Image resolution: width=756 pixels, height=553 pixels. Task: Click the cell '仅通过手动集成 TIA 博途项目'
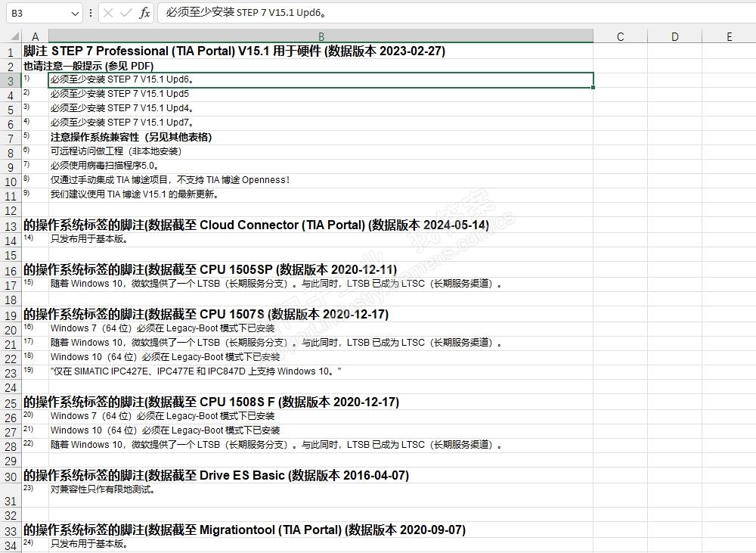[x=321, y=181]
